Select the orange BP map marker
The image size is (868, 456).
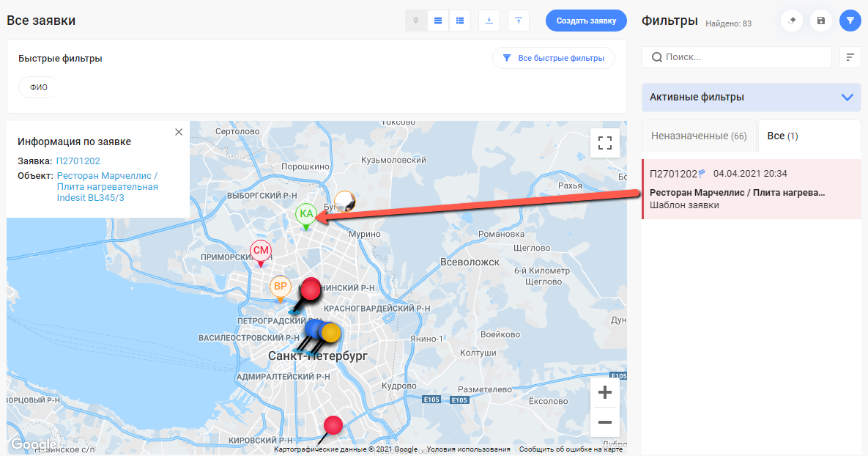pos(280,289)
